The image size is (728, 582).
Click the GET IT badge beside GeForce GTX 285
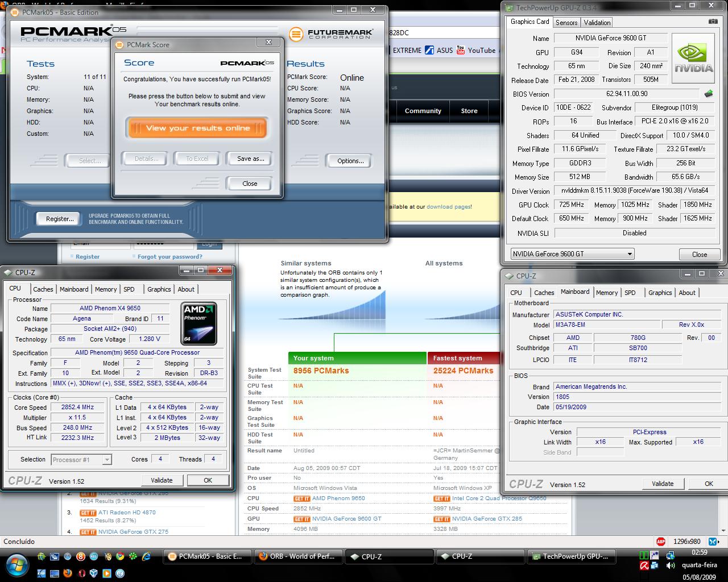click(442, 519)
